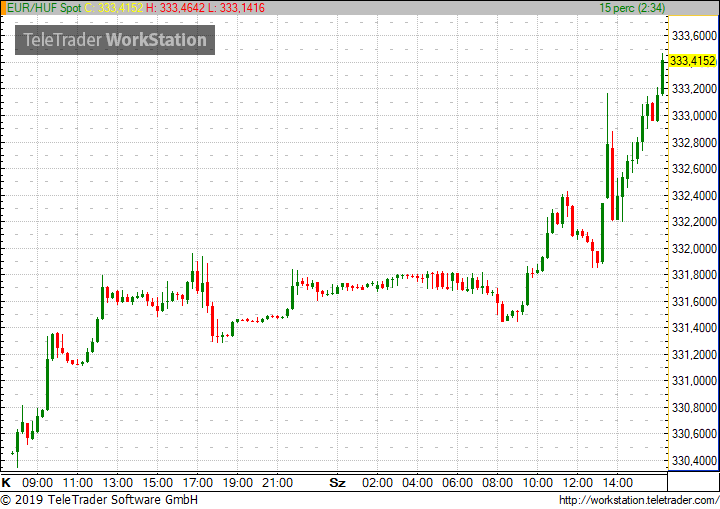Click the 10:00 time axis label
Image resolution: width=720 pixels, height=509 pixels.
[538, 483]
